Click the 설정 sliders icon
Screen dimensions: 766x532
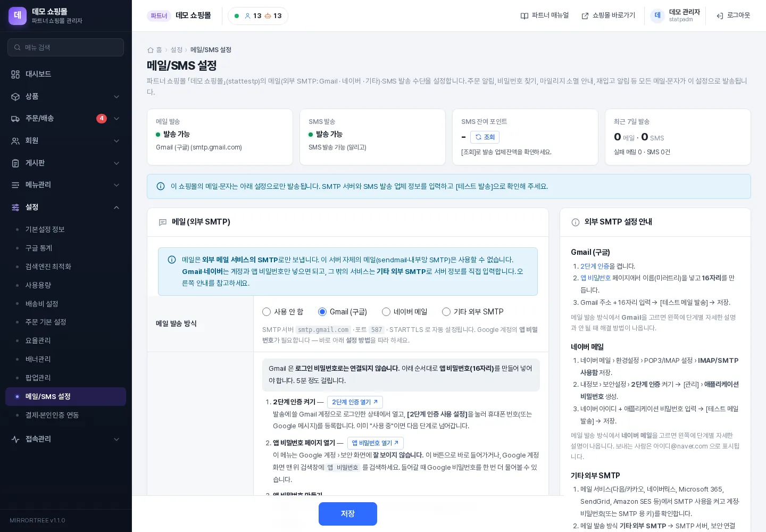tap(15, 207)
